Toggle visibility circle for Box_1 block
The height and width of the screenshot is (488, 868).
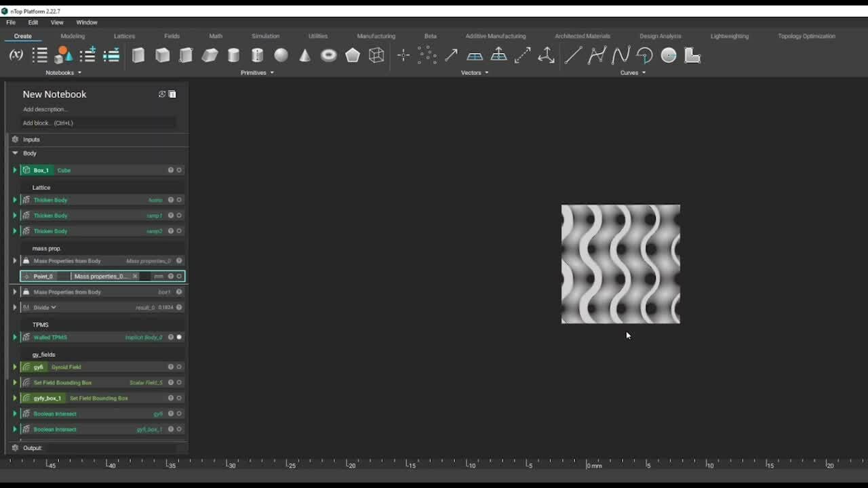pyautogui.click(x=179, y=170)
